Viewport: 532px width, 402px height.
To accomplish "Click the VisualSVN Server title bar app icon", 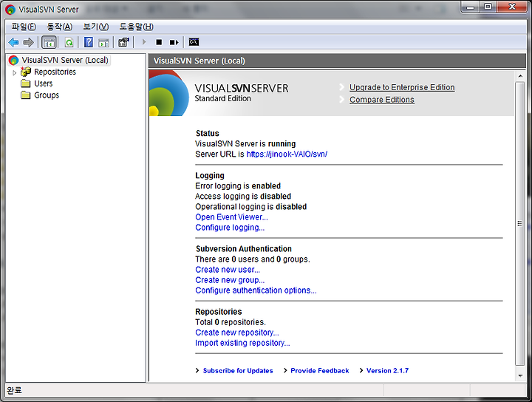I will point(10,10).
